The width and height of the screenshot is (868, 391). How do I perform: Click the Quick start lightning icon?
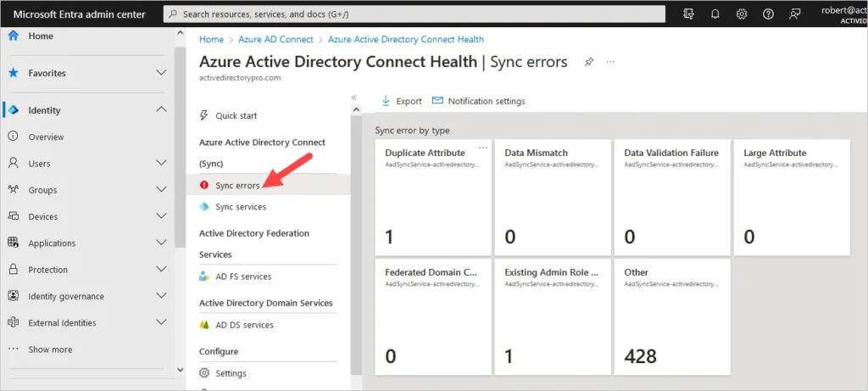click(204, 115)
